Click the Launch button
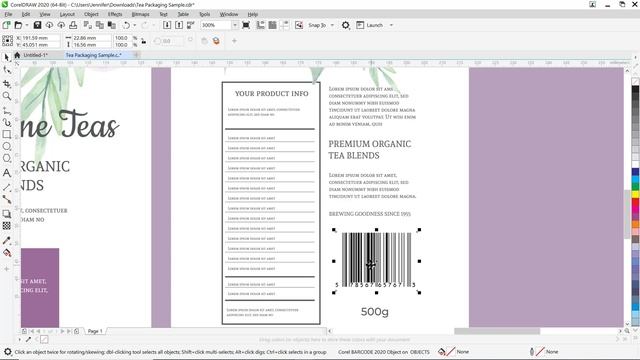This screenshot has width=640, height=360. click(370, 25)
